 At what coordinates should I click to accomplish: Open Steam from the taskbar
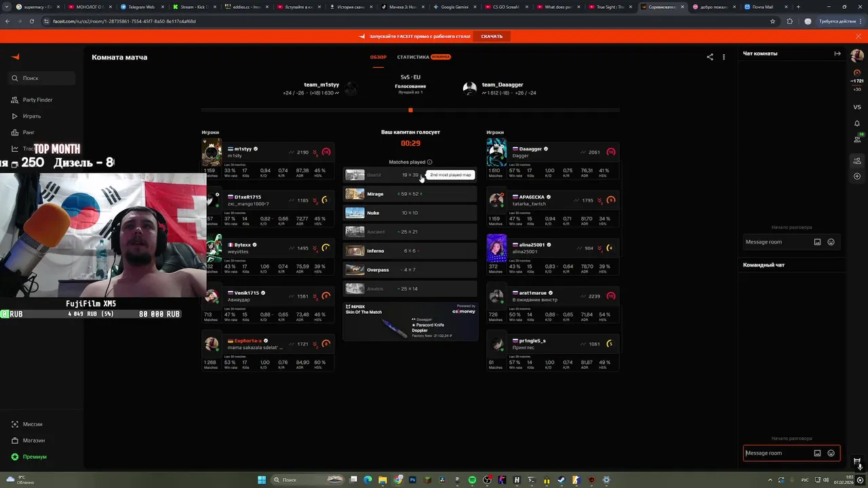point(561,480)
